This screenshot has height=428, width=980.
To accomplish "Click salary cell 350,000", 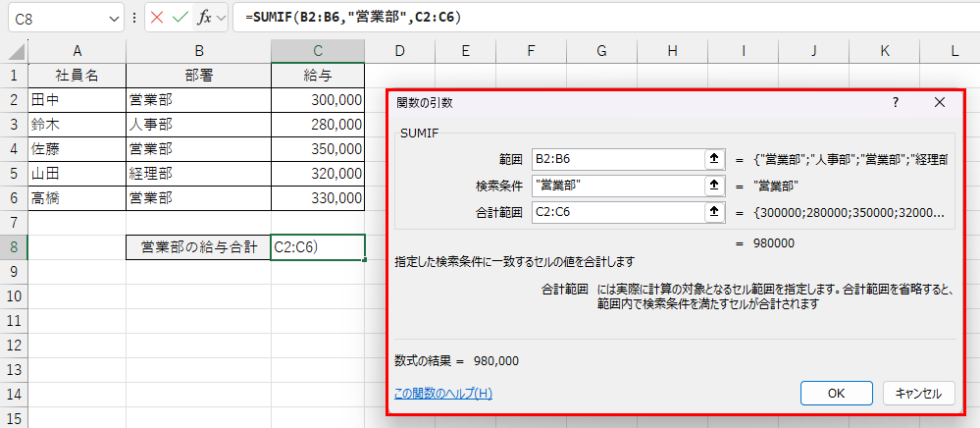I will (x=318, y=149).
